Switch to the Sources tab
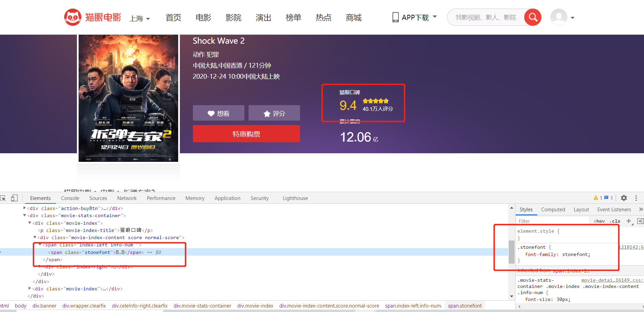Image resolution: width=644 pixels, height=312 pixels. (98, 198)
